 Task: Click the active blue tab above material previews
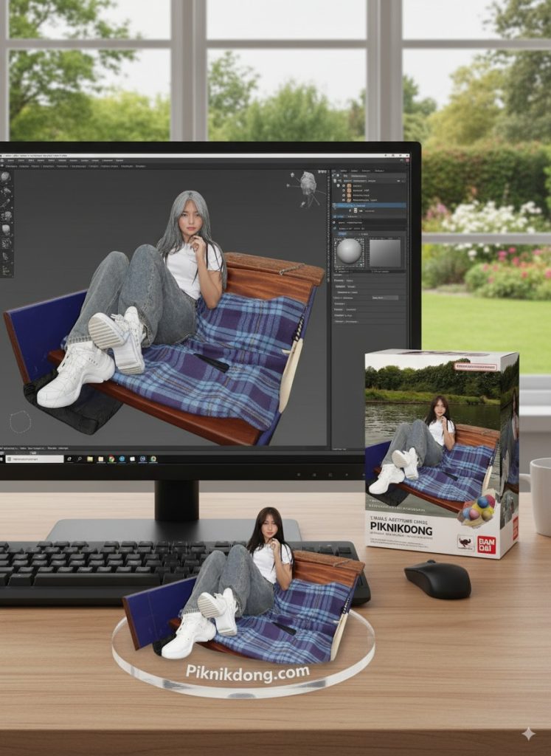coord(342,234)
